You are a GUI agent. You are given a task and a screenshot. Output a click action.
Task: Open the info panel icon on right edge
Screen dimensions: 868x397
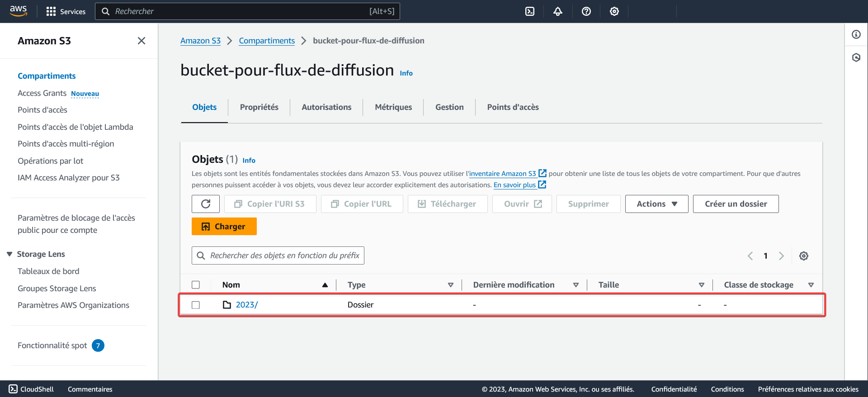tap(856, 34)
